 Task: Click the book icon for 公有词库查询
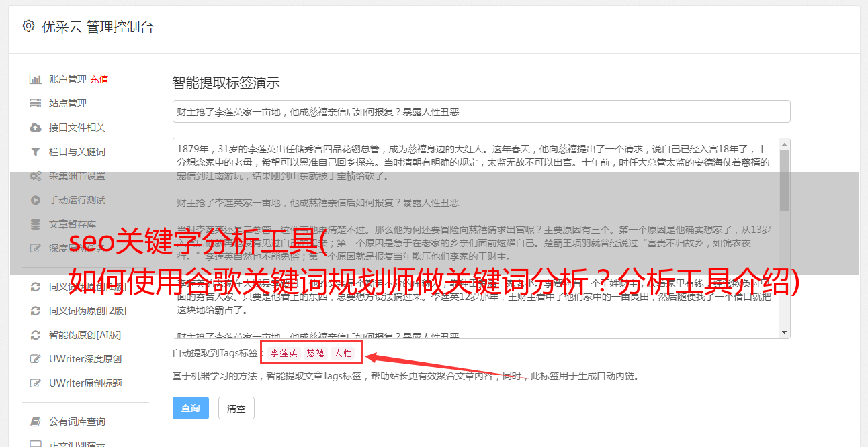[36, 421]
